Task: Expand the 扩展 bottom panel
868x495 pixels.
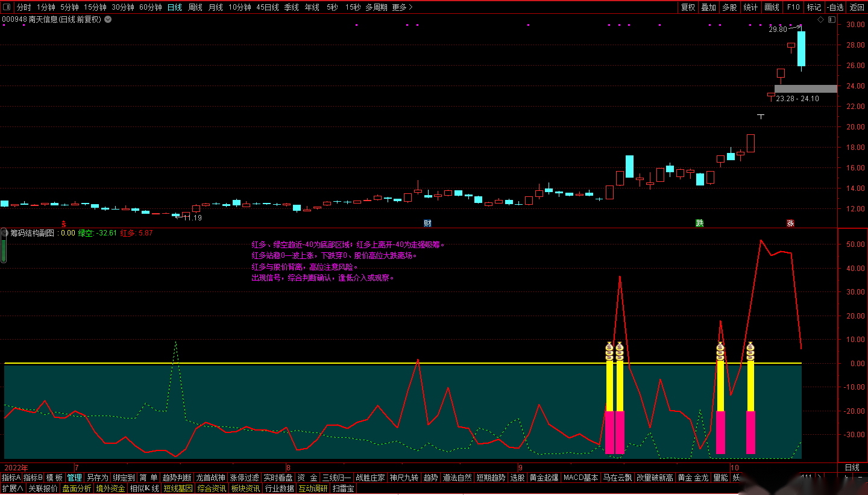Action: (13, 488)
